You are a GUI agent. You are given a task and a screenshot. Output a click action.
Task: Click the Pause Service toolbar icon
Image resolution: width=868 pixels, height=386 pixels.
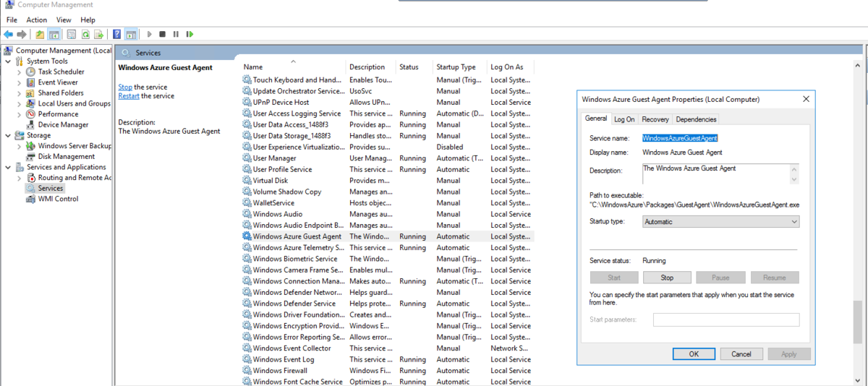tap(176, 34)
